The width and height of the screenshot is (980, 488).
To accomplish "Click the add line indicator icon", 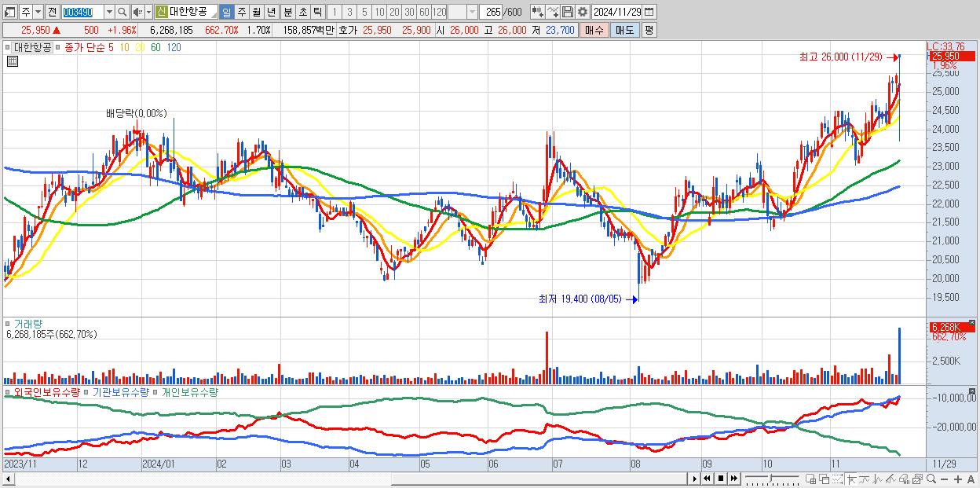I will [553, 12].
